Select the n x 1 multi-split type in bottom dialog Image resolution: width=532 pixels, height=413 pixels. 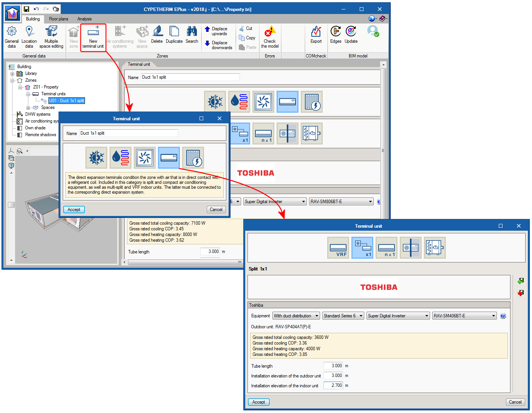[x=387, y=248]
